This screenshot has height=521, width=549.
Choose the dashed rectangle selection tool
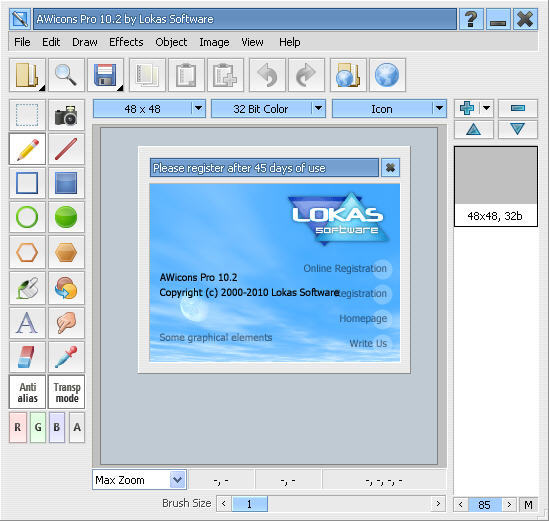pyautogui.click(x=27, y=115)
